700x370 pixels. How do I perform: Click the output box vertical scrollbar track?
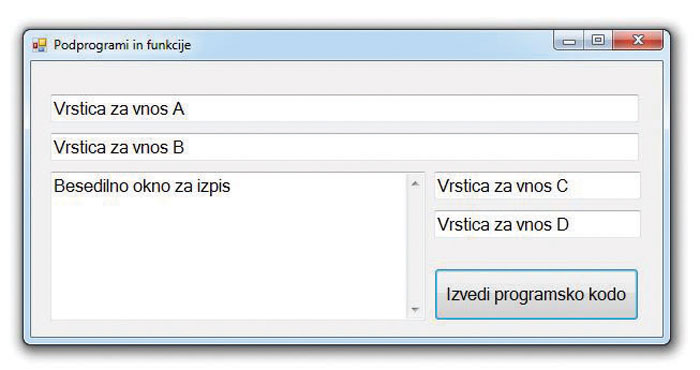pyautogui.click(x=415, y=246)
